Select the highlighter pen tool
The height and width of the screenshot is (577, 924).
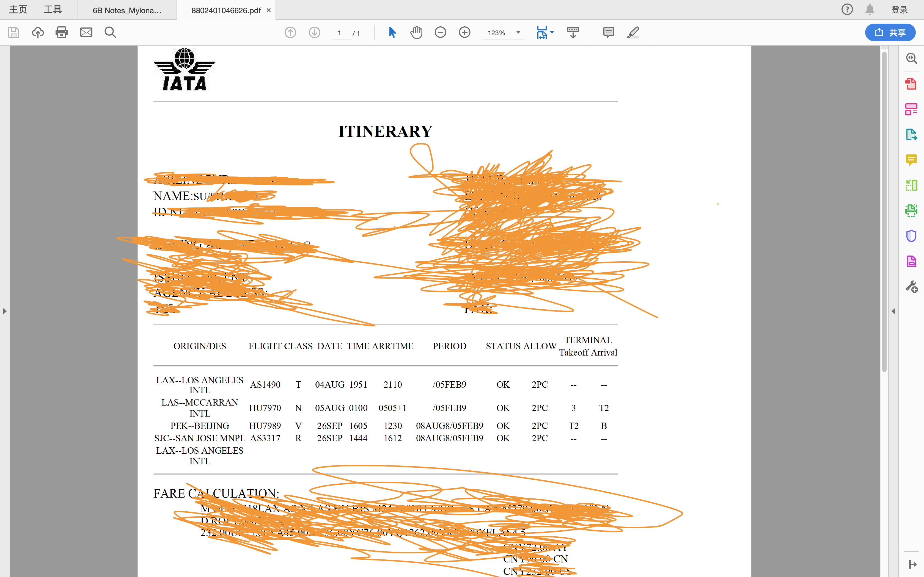pyautogui.click(x=633, y=32)
